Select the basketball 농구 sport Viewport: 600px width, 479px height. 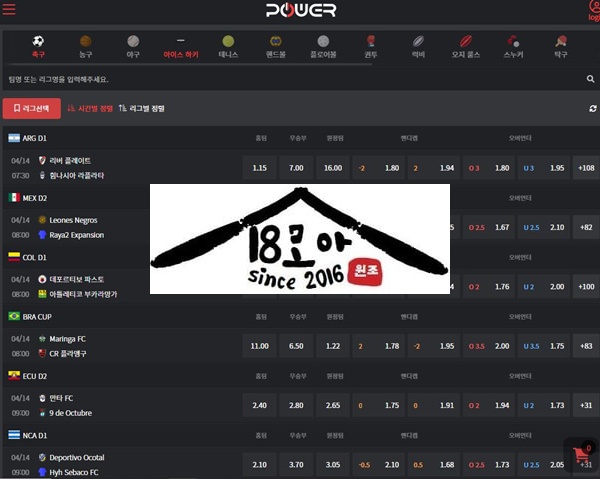86,47
